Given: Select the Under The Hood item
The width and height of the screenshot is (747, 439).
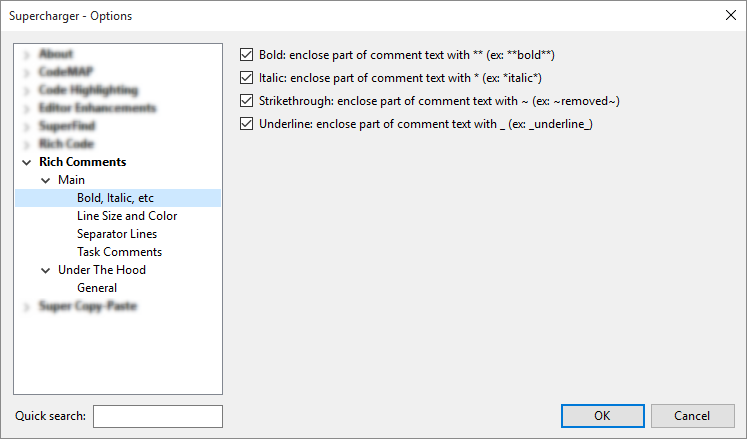Looking at the screenshot, I should (x=102, y=270).
